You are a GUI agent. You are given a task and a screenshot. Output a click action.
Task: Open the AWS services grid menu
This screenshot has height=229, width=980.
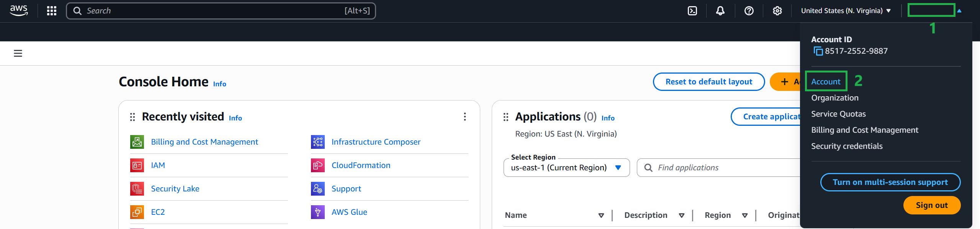[52, 11]
